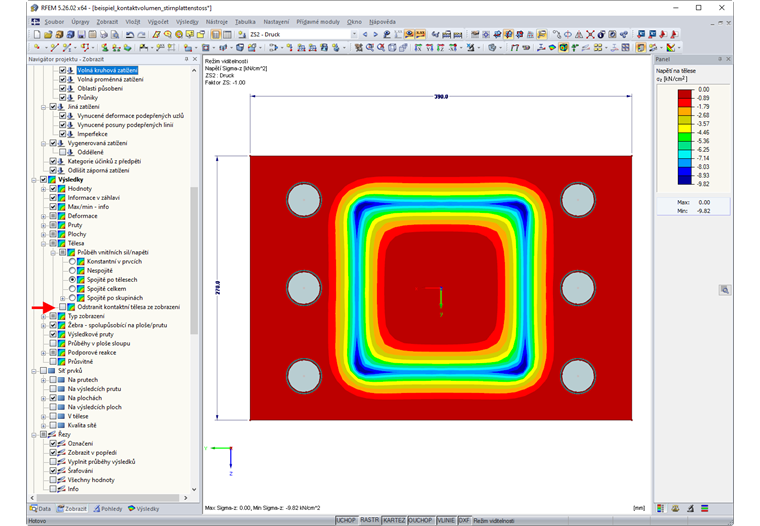Screen dimensions: 760x526
Task: Open the Přídavné moduly menu
Action: 318,22
